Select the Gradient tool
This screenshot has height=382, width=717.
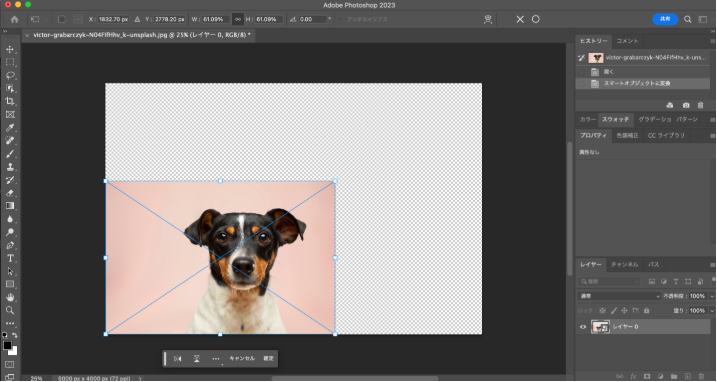click(x=10, y=206)
